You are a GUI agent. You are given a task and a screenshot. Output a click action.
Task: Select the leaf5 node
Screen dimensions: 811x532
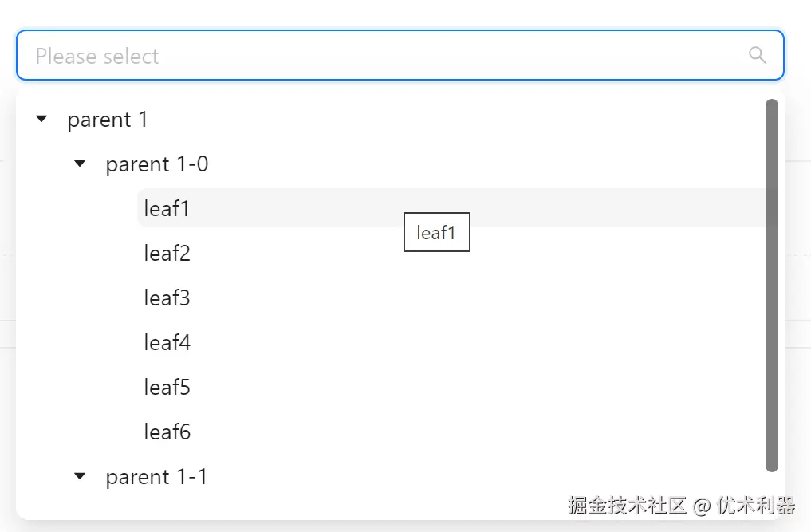click(167, 388)
